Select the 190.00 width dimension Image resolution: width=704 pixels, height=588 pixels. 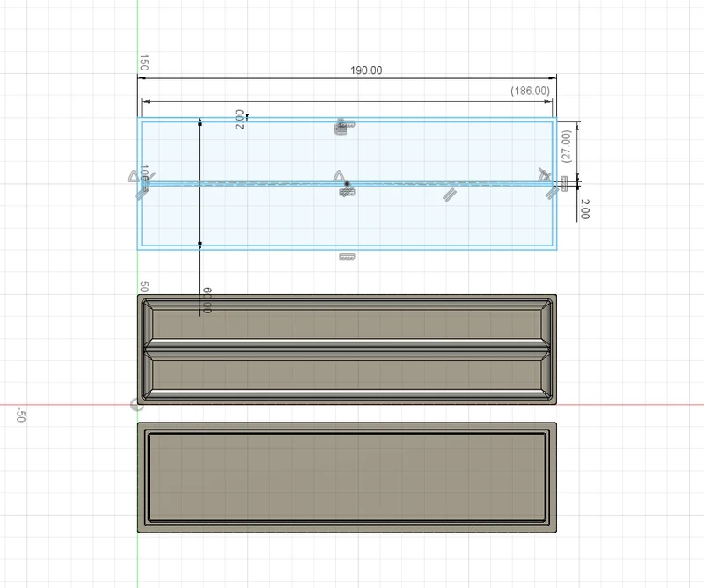point(366,70)
